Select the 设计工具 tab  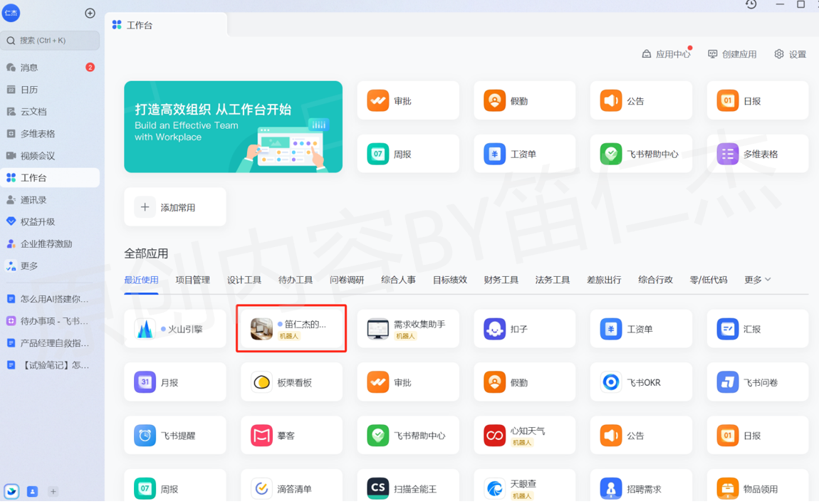244,280
